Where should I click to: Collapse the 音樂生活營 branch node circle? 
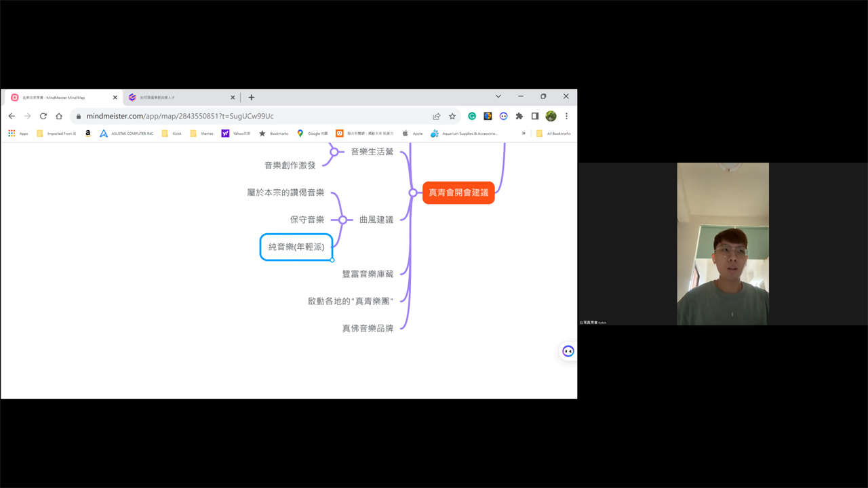pos(334,152)
